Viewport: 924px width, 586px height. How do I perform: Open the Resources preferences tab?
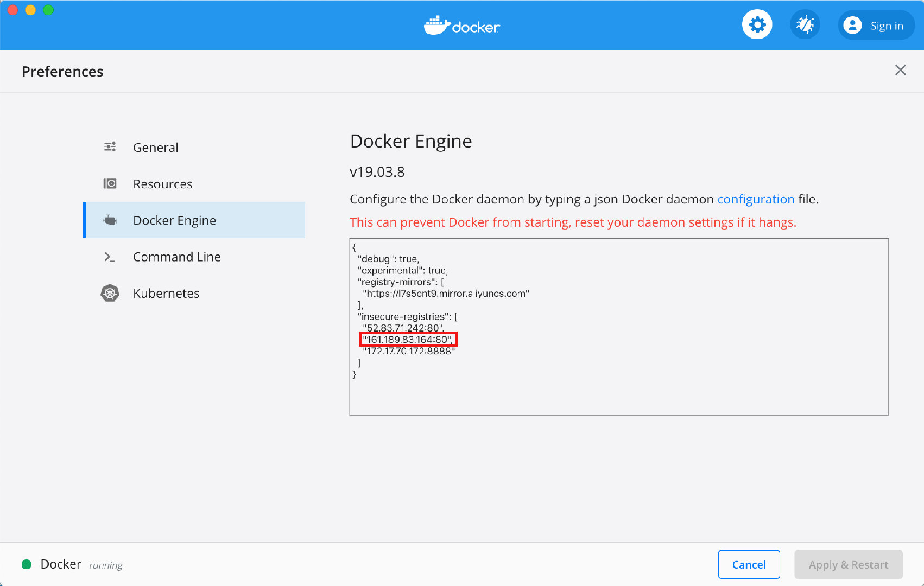pyautogui.click(x=194, y=183)
